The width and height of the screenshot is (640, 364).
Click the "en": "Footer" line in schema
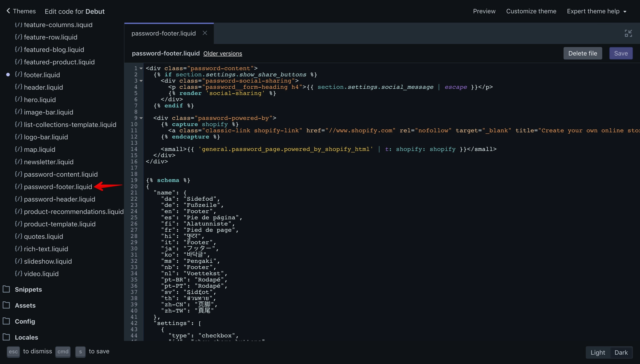[x=188, y=211]
